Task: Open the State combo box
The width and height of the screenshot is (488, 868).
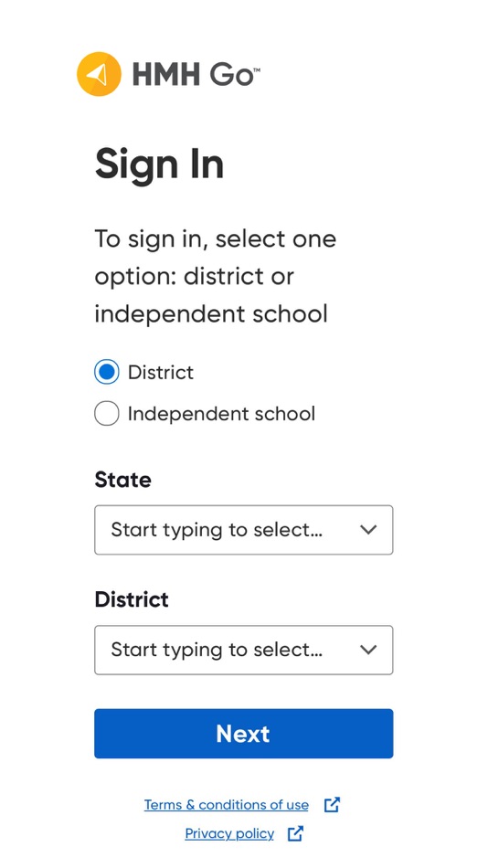Action: (244, 530)
